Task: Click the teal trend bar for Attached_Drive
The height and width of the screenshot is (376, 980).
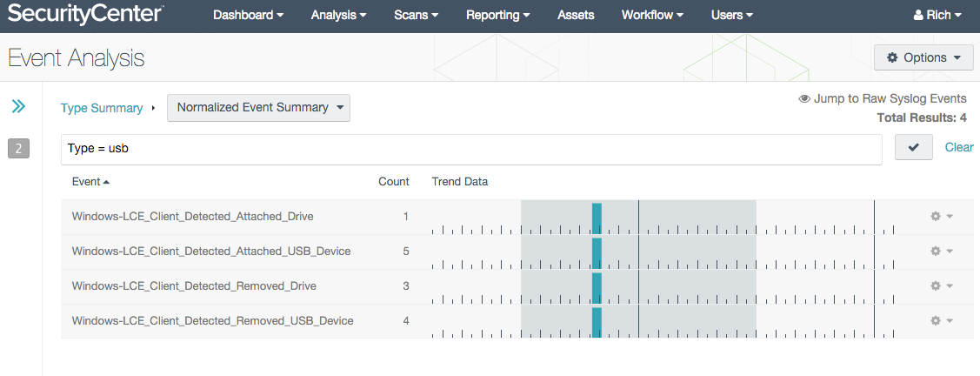Action: tap(597, 218)
